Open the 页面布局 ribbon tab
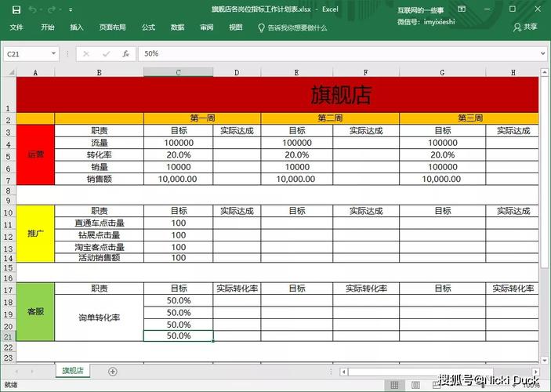This screenshot has width=551, height=392. tap(112, 27)
